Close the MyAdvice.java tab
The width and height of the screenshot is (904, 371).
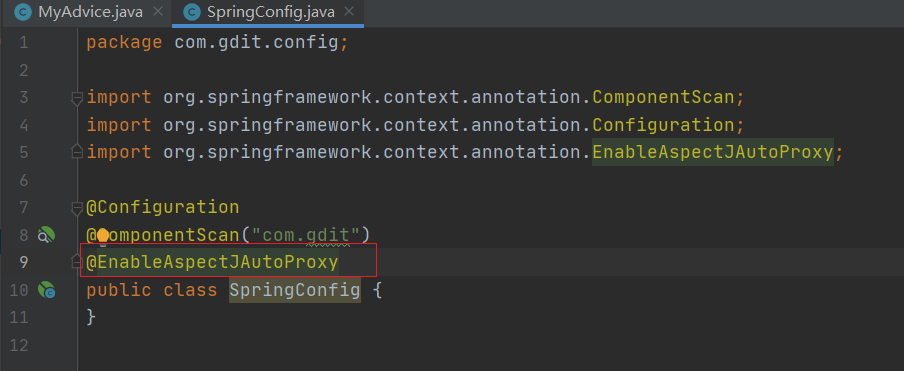(159, 12)
